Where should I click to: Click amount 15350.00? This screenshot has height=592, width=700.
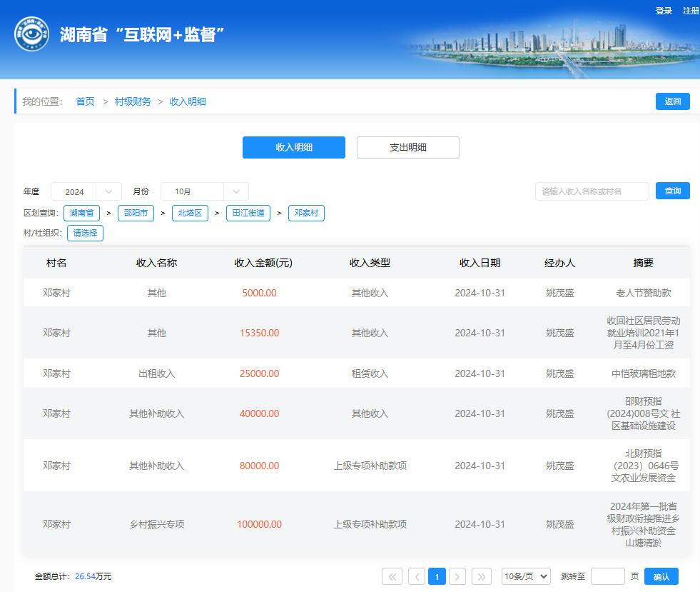(x=259, y=333)
